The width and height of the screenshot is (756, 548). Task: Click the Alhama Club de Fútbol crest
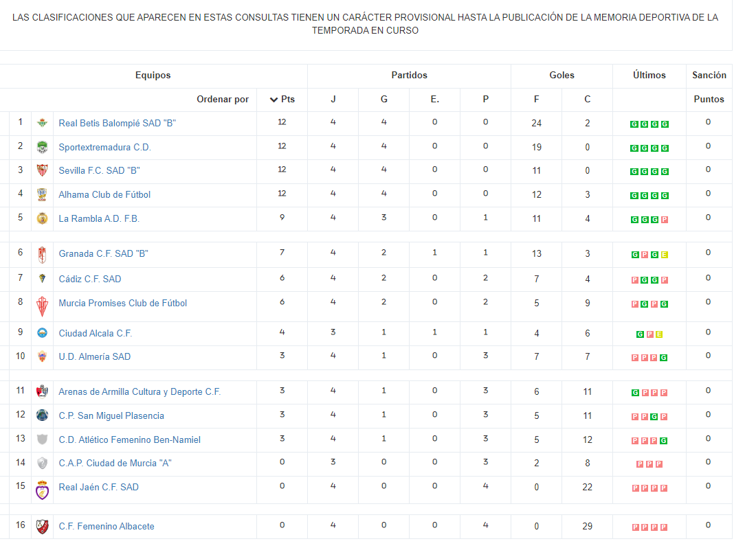point(42,194)
